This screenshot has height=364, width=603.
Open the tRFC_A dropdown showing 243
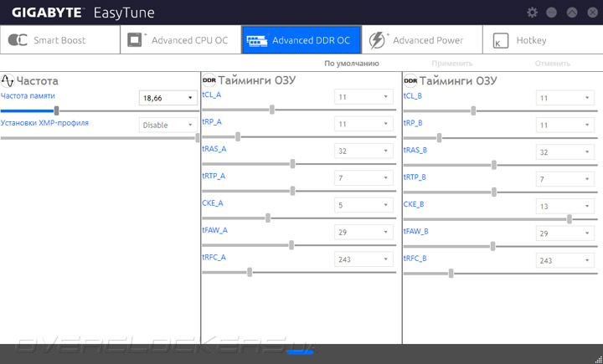[363, 259]
